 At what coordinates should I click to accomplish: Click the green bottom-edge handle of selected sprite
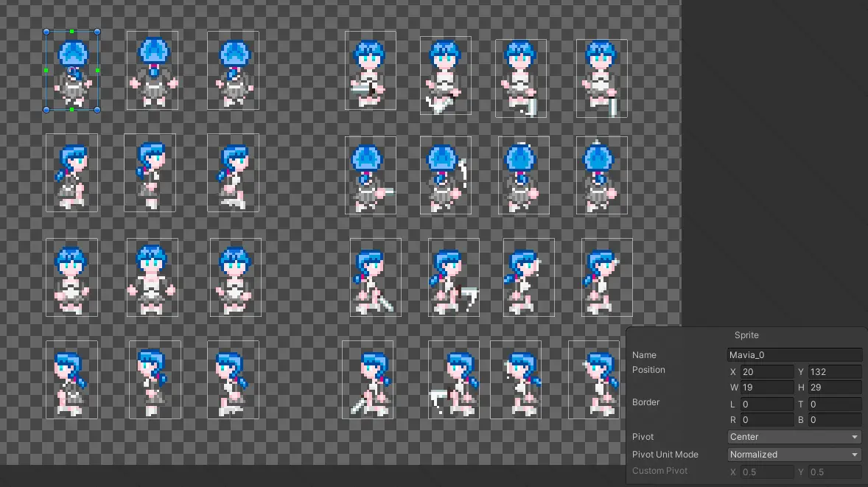coord(72,110)
